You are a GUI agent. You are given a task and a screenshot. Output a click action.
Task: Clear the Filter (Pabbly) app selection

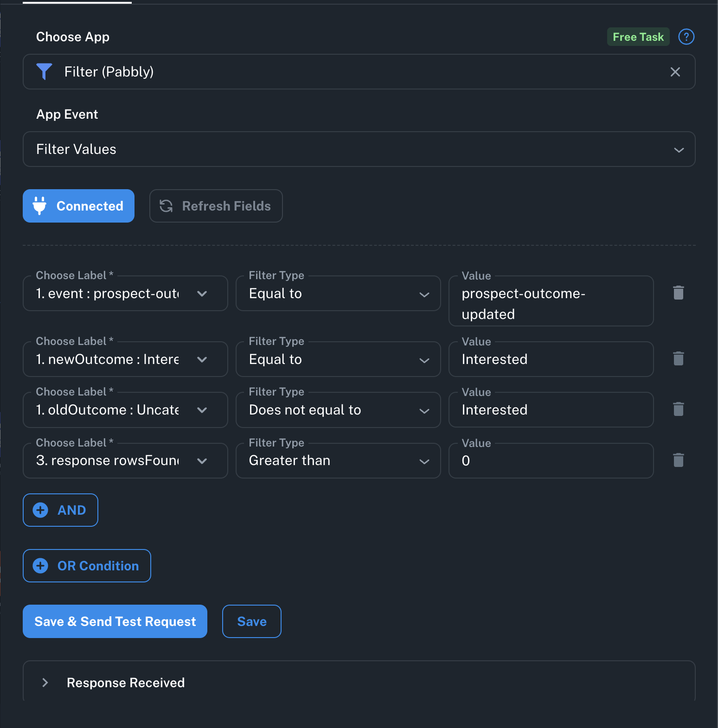tap(675, 72)
